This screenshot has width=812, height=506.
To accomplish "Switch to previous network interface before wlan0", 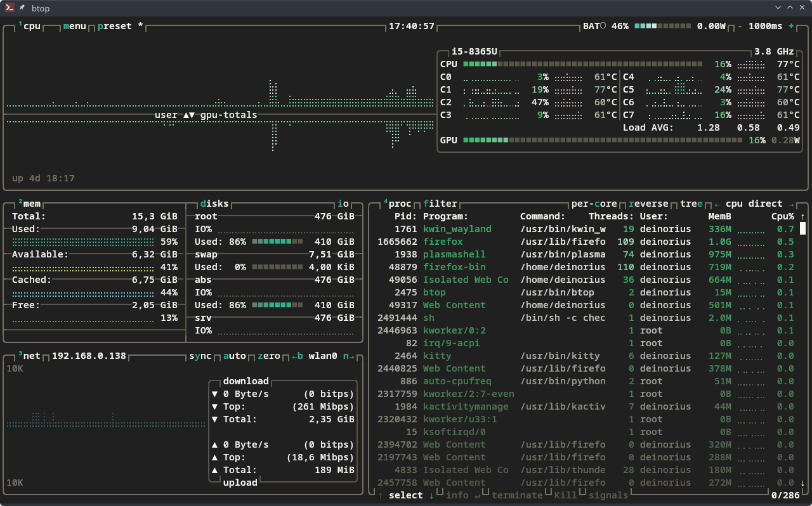I will (x=298, y=356).
